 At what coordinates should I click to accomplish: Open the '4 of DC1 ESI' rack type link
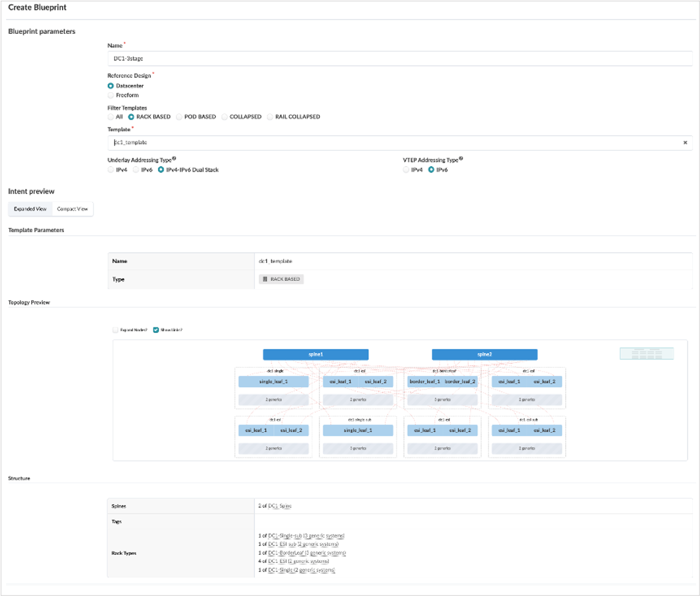[x=299, y=562]
